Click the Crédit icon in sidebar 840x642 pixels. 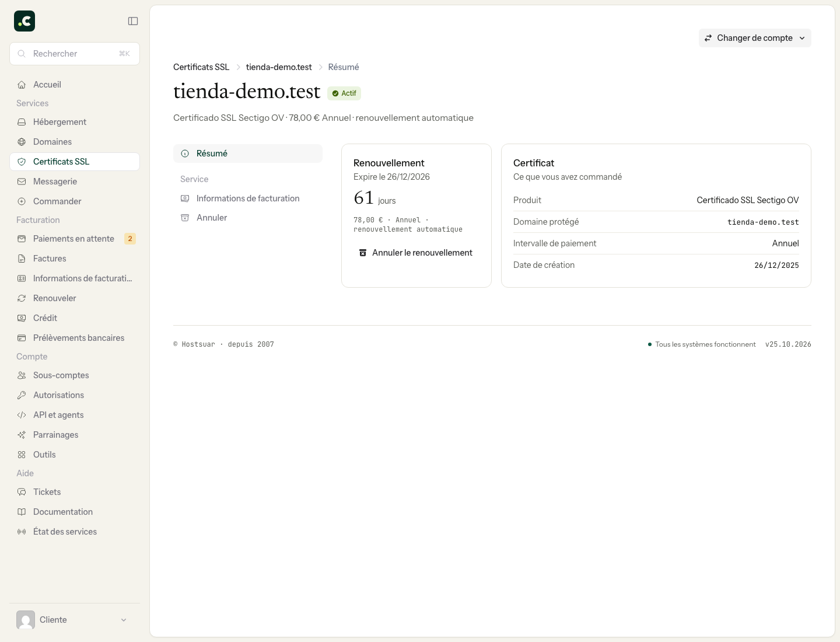pyautogui.click(x=22, y=318)
